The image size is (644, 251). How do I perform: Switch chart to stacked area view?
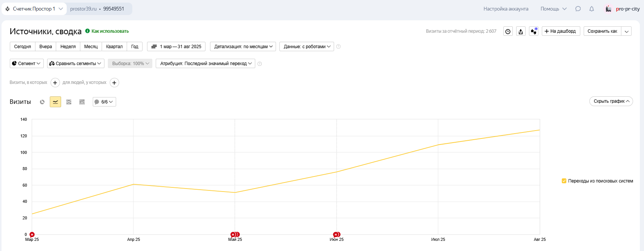69,102
